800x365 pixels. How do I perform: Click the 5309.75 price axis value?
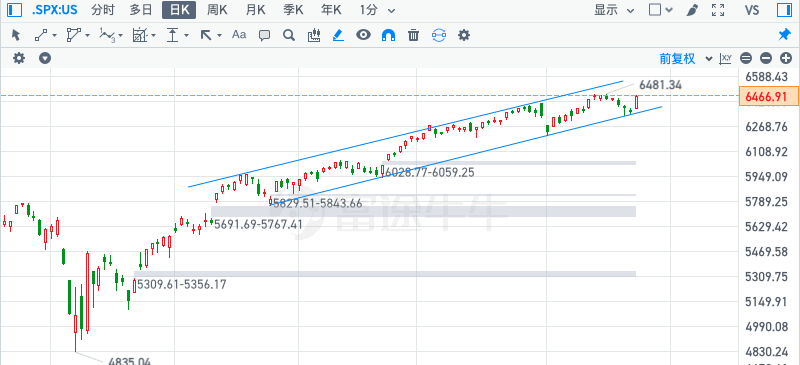click(766, 277)
